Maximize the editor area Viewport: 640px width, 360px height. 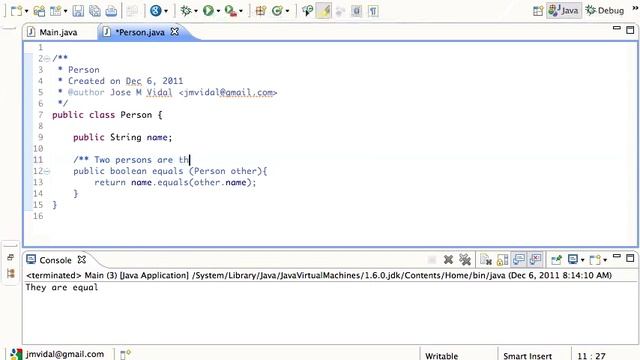[x=630, y=30]
